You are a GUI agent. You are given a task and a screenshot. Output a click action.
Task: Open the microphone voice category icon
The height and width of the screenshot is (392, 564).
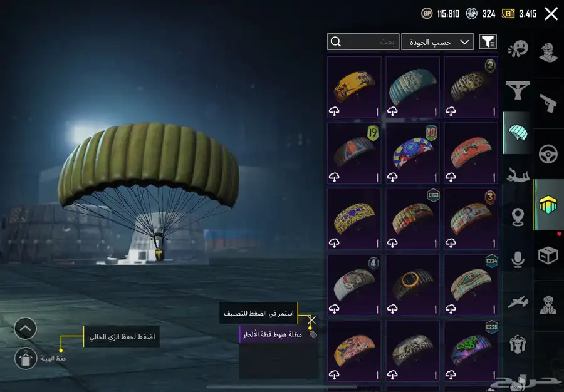[518, 259]
